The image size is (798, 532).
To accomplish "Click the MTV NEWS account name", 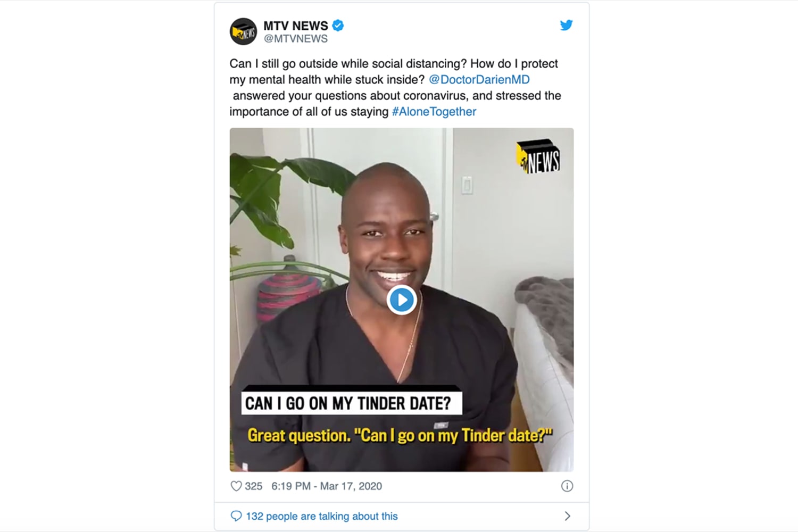I will [296, 26].
